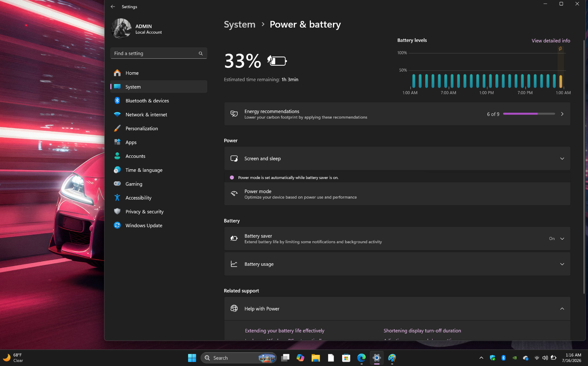Click the back arrow in Settings

[x=113, y=7]
